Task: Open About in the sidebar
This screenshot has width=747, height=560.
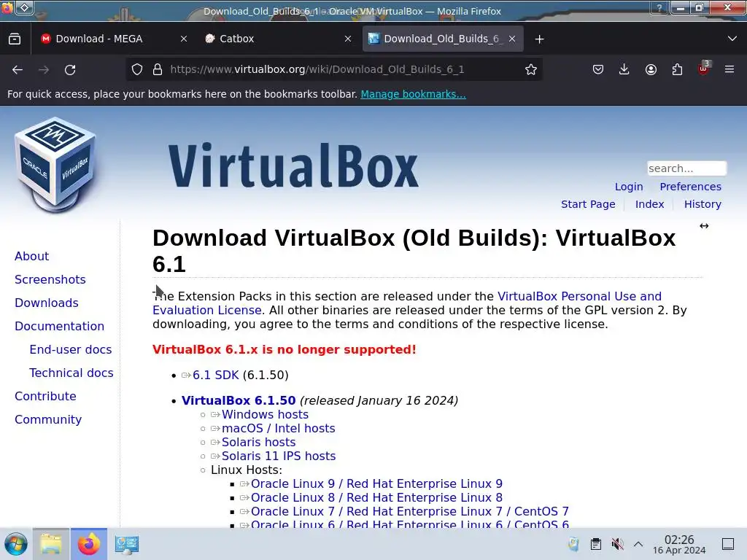Action: click(x=31, y=256)
